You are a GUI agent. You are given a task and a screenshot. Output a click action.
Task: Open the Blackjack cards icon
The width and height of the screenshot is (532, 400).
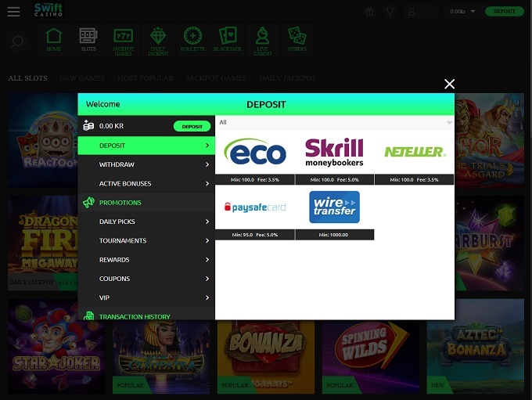click(228, 38)
